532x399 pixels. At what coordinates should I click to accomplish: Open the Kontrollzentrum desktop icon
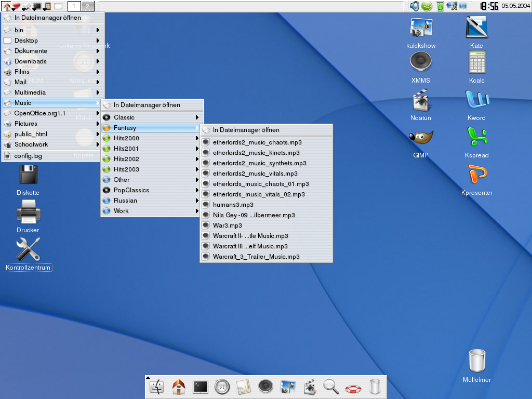pyautogui.click(x=29, y=254)
